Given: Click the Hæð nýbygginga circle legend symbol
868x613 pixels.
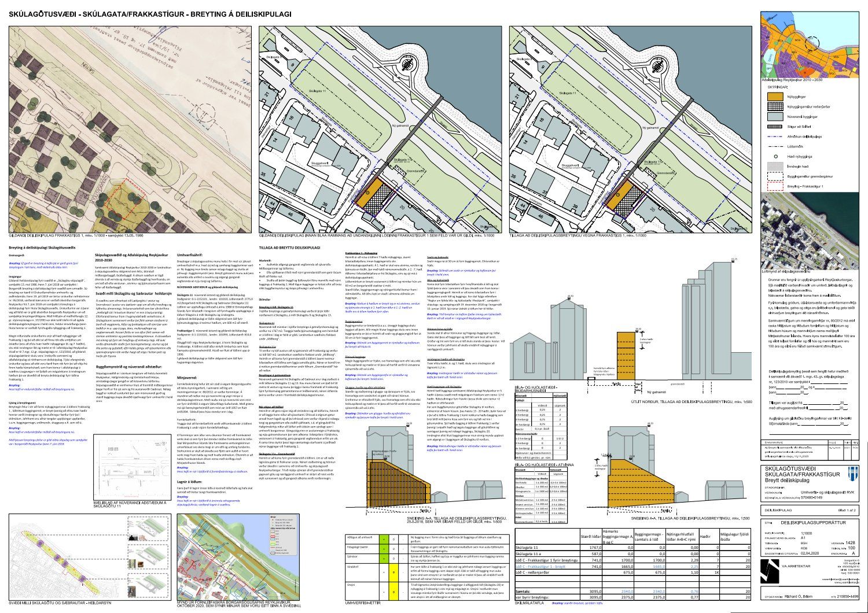Looking at the screenshot, I should click(775, 156).
